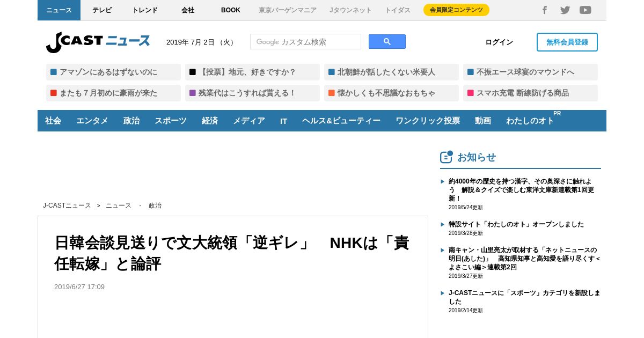Image resolution: width=644 pixels, height=338 pixels.
Task: Go to the 動画 category
Action: (x=483, y=121)
